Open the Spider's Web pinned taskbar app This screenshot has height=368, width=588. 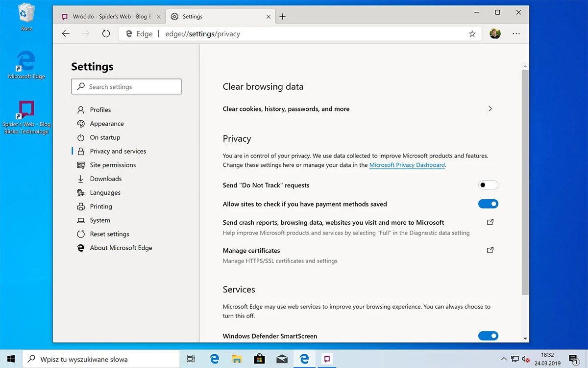click(x=327, y=359)
